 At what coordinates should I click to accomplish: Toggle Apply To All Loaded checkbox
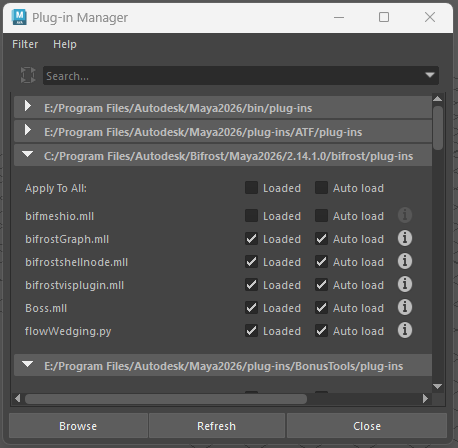(x=251, y=188)
